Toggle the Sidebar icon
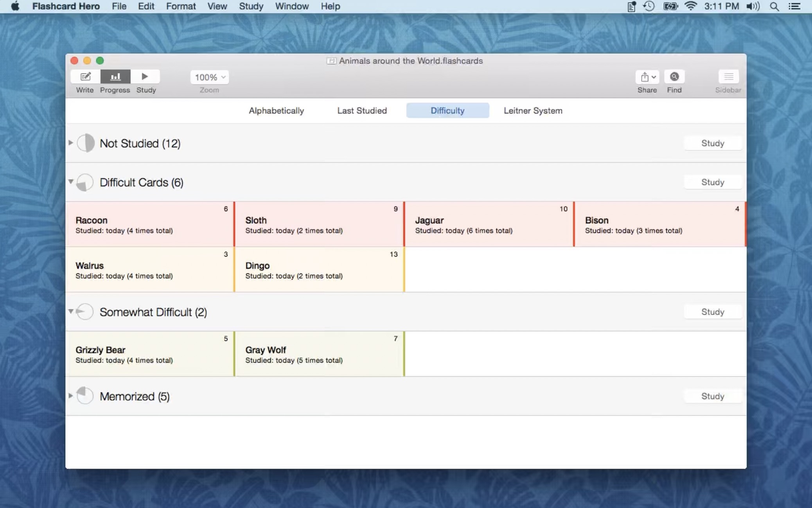Image resolution: width=812 pixels, height=508 pixels. [728, 77]
